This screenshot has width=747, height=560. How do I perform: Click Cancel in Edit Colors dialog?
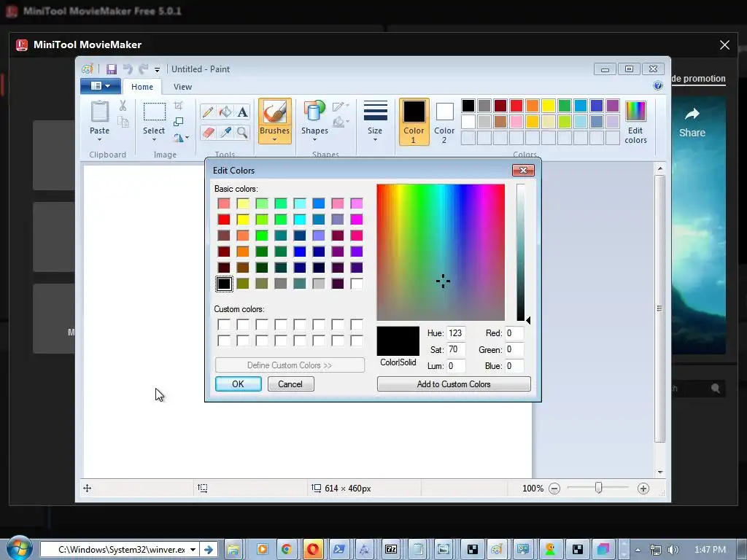click(290, 384)
